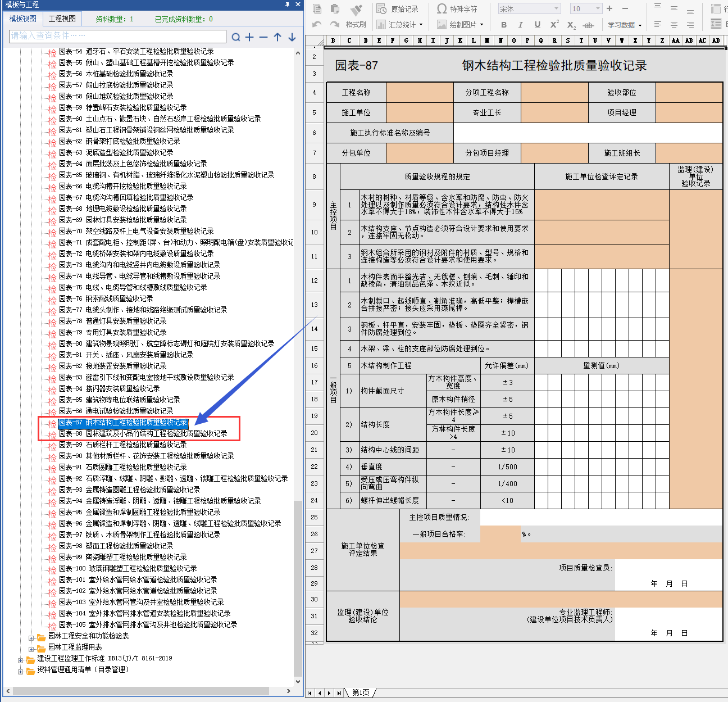This screenshot has height=702, width=728.
Task: Click the 一般项目合格率 percentage cell
Action: pyautogui.click(x=501, y=534)
